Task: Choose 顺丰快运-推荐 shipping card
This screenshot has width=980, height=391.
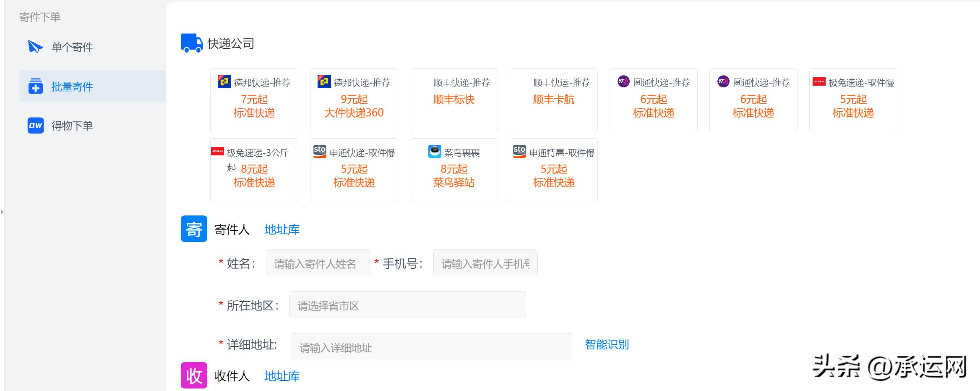Action: (553, 100)
